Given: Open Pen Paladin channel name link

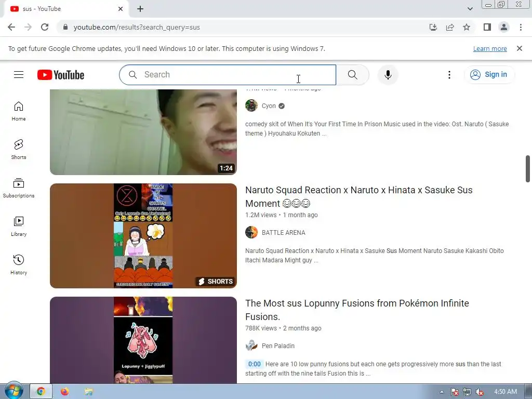Looking at the screenshot, I should click(278, 345).
